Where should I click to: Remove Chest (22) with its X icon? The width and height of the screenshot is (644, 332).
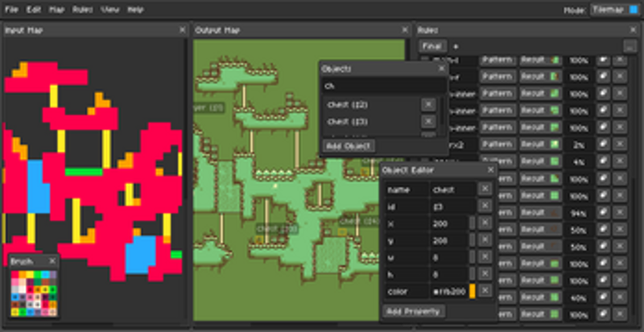[x=428, y=105]
